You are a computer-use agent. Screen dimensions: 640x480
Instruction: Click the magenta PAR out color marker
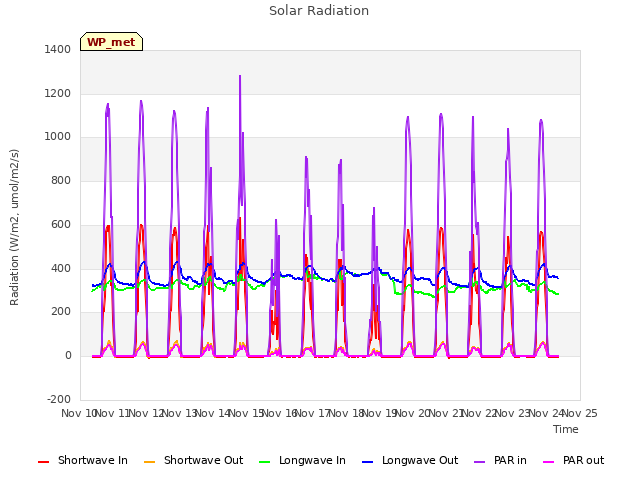click(x=549, y=462)
